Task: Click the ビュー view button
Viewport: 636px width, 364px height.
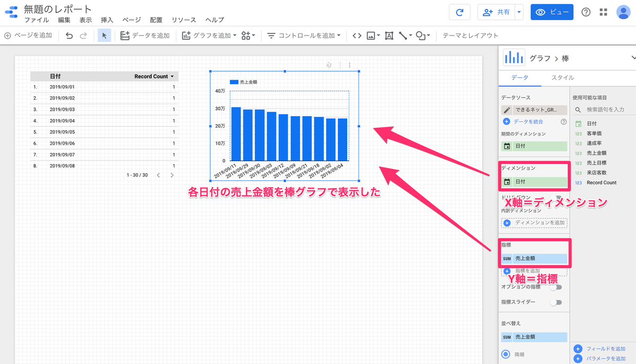Action: [552, 12]
